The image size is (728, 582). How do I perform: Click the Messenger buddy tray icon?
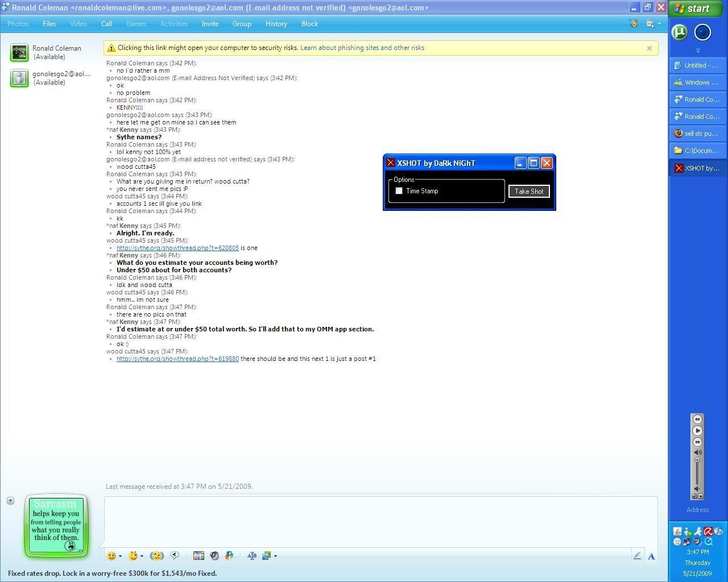coord(688,531)
